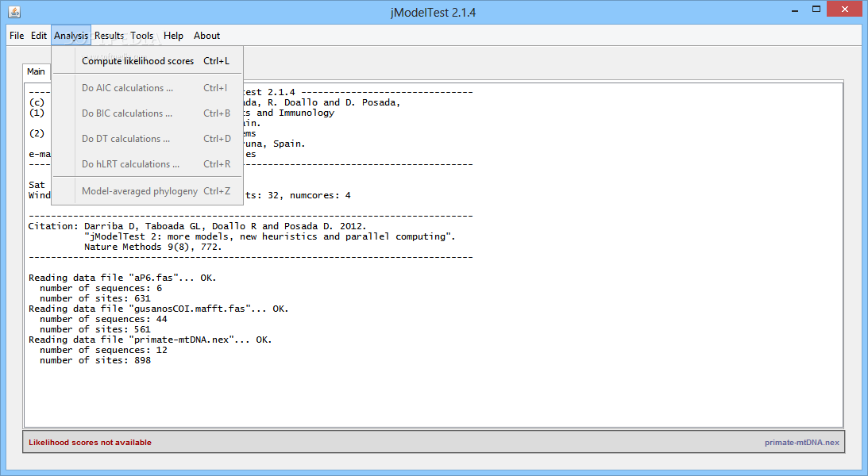Select Model-averaged phylogeny entry

(147, 190)
